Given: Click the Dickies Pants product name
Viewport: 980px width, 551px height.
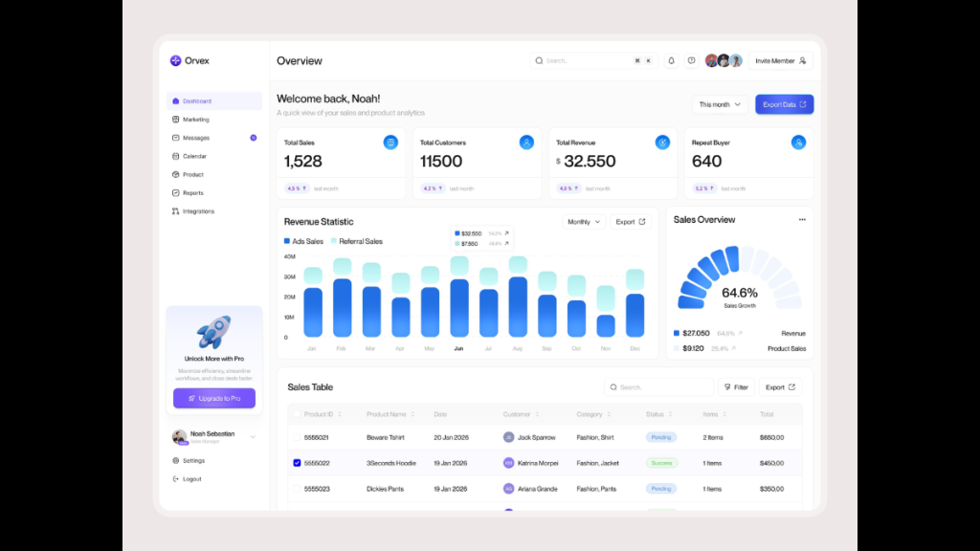Looking at the screenshot, I should click(x=385, y=489).
